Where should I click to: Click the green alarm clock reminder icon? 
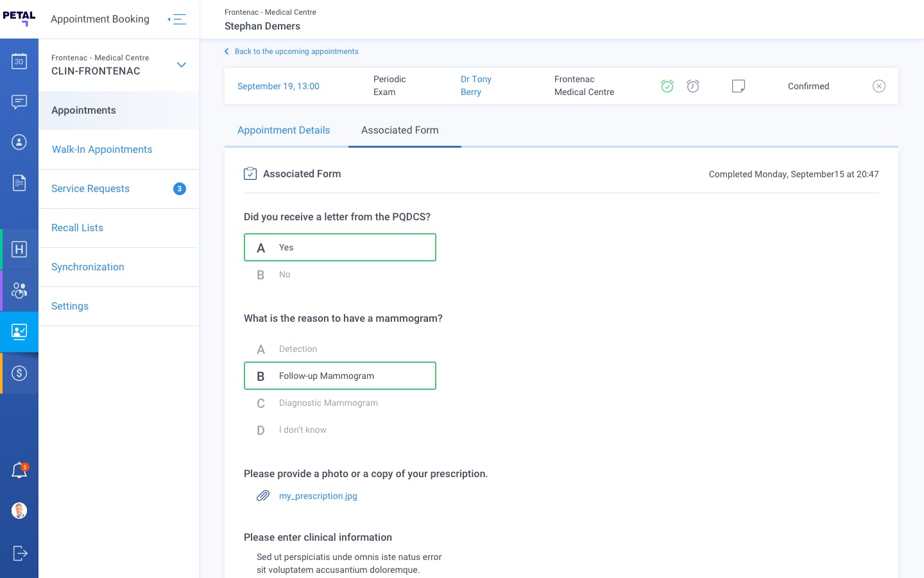(667, 86)
